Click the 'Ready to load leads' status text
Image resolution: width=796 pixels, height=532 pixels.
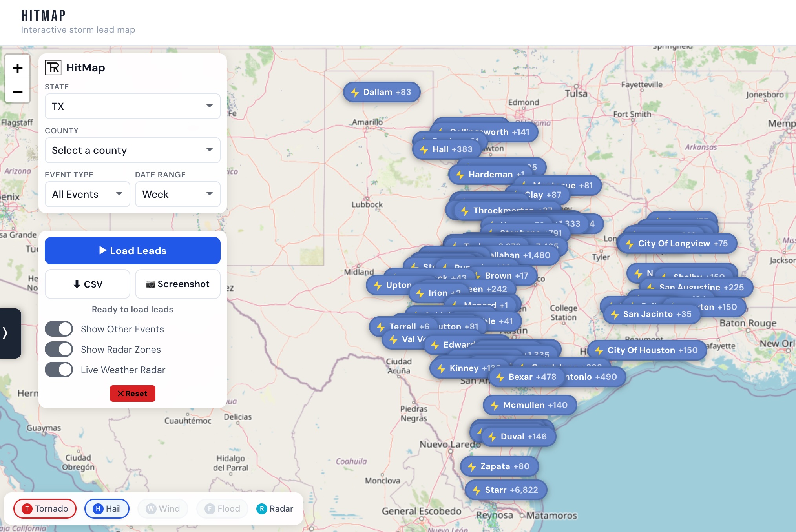tap(133, 309)
